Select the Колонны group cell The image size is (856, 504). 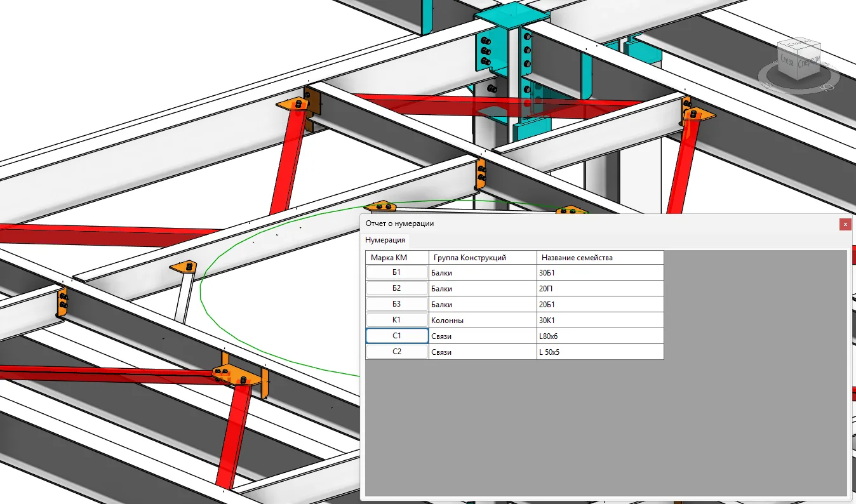483,320
